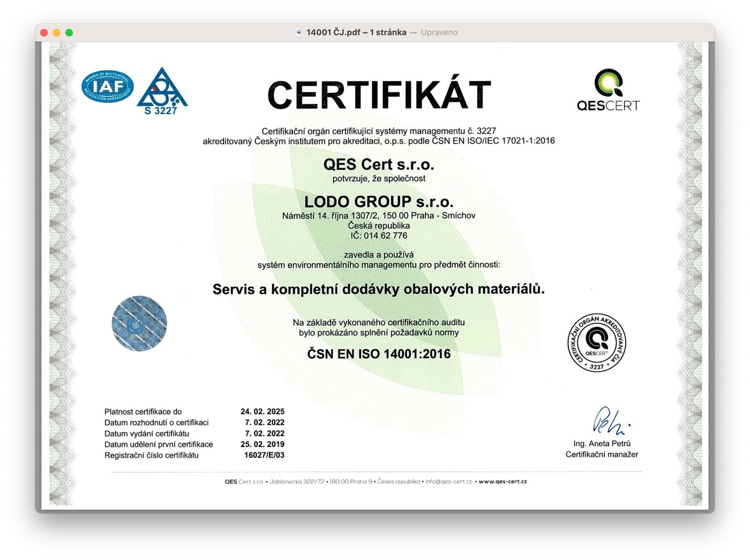Click the blue round hologram sticker
Viewport: 750px width, 560px height.
(139, 324)
